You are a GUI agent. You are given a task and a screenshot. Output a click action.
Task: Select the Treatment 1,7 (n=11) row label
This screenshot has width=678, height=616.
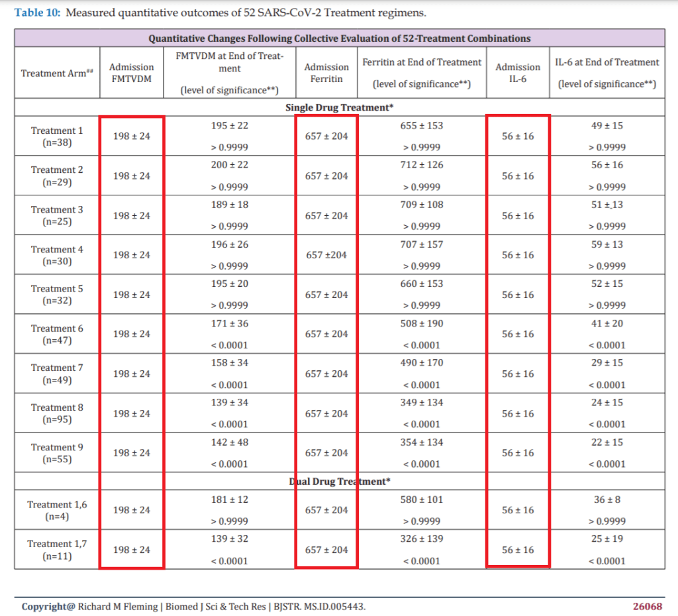click(57, 550)
